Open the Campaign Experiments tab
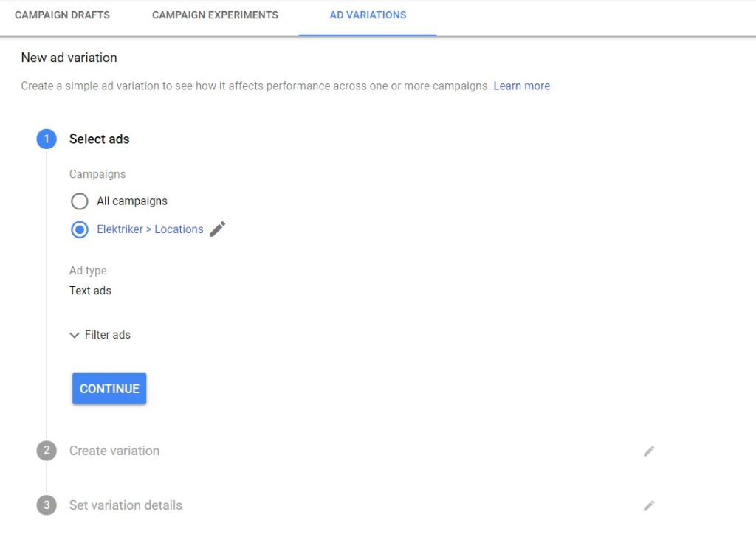756x551 pixels. [215, 15]
